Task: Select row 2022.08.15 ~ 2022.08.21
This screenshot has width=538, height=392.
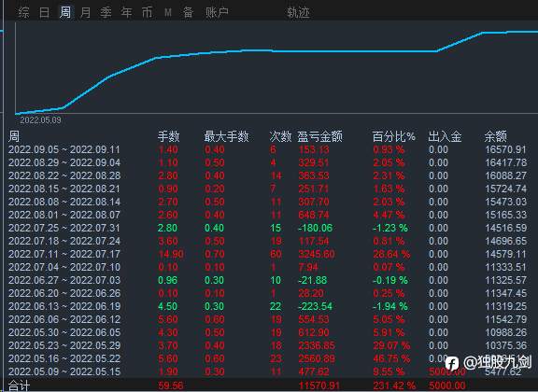Action: pyautogui.click(x=268, y=189)
